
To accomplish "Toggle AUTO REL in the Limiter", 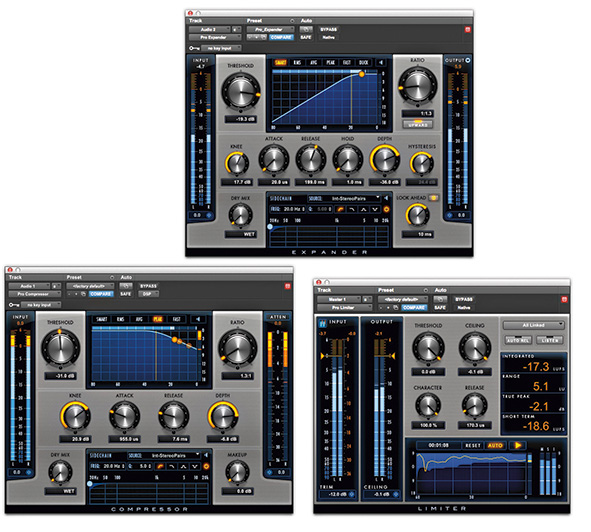I will click(518, 340).
